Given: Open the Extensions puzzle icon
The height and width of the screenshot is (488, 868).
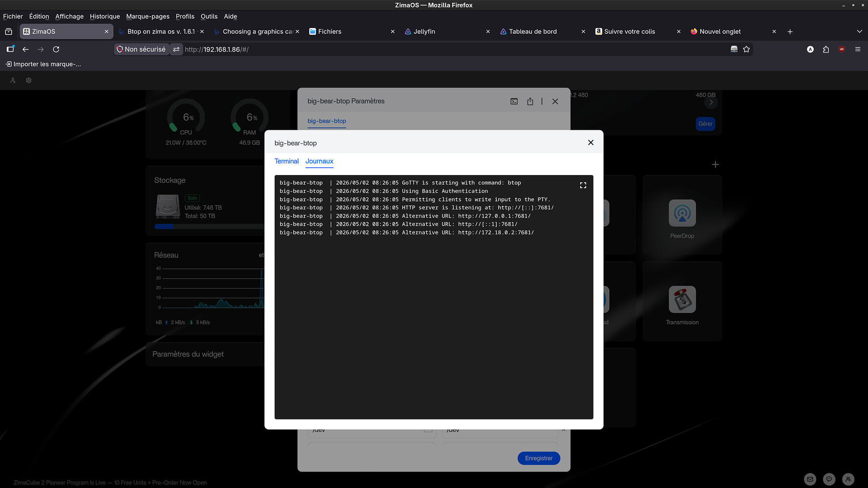Looking at the screenshot, I should [826, 49].
